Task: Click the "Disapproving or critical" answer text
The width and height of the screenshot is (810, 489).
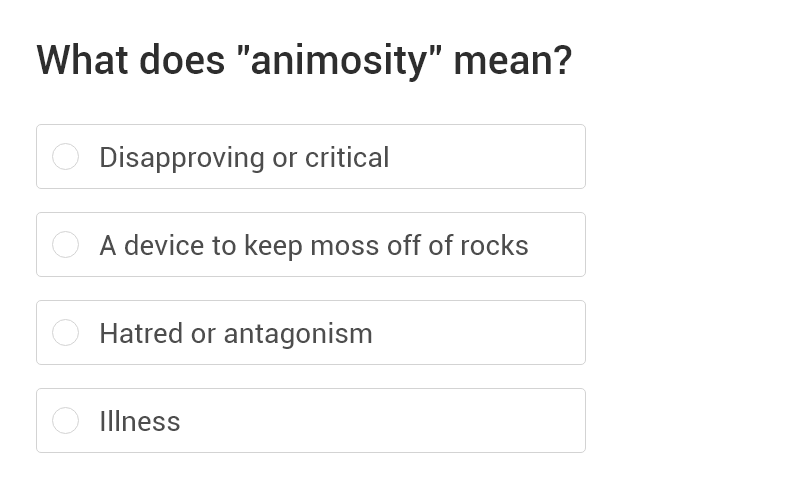Action: pyautogui.click(x=244, y=158)
